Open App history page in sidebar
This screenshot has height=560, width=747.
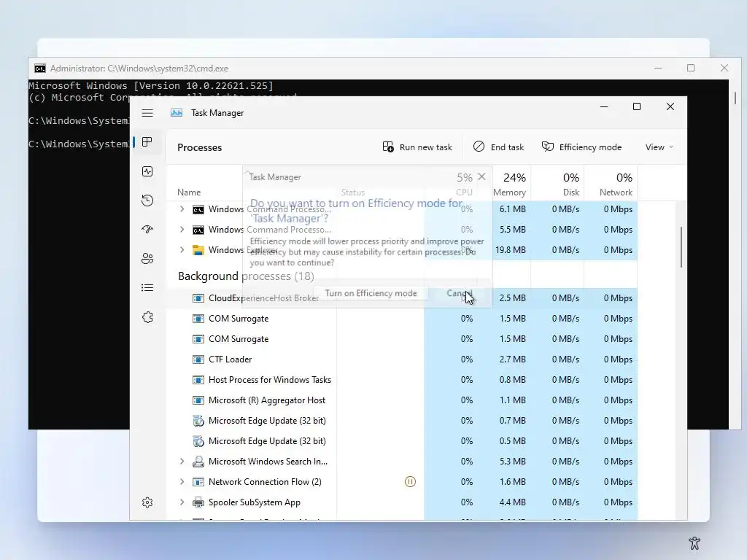(147, 200)
